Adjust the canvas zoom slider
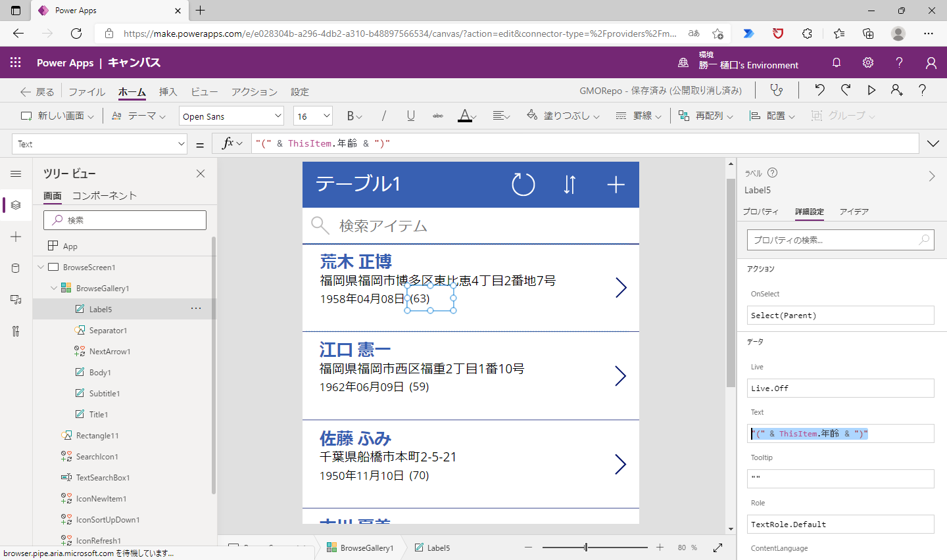 [586, 548]
